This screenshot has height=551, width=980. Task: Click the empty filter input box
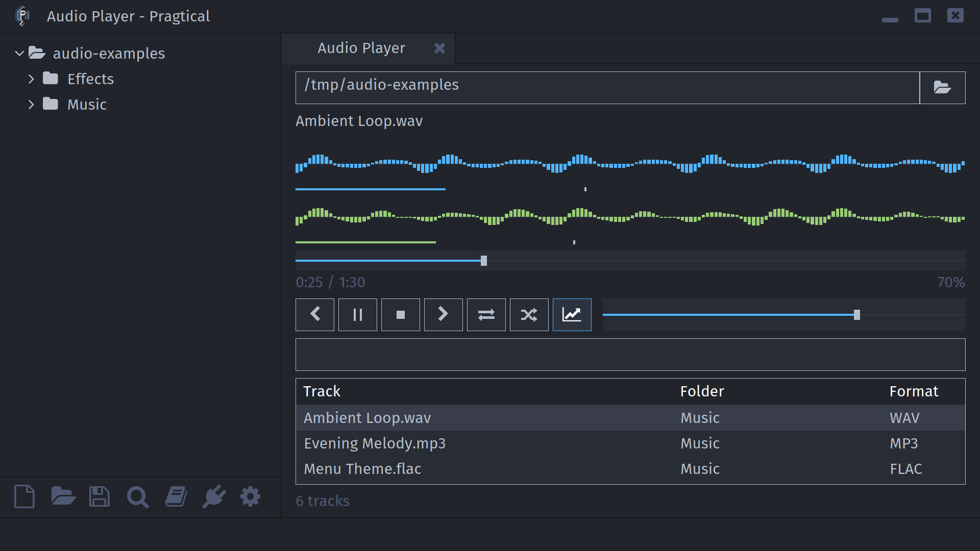pos(630,355)
